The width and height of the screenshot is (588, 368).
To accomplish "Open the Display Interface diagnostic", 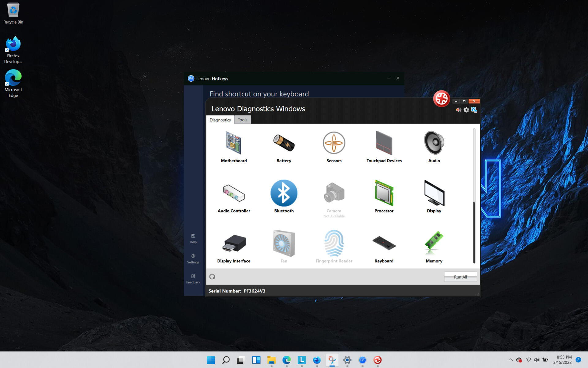I will point(234,243).
